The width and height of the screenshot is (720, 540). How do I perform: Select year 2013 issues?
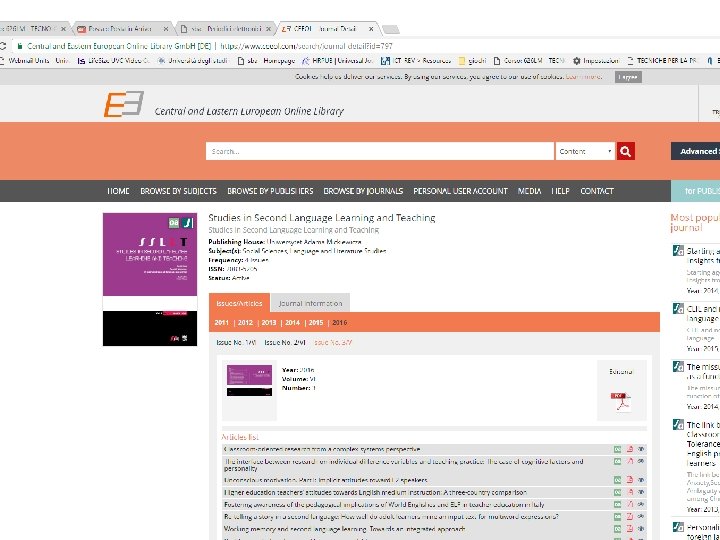(x=269, y=323)
